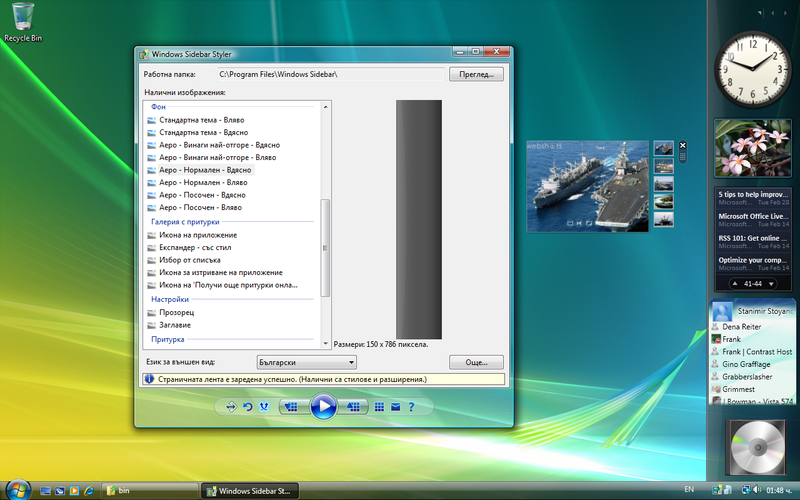Click the large blue play button
Image resolution: width=800 pixels, height=500 pixels.
click(x=323, y=407)
